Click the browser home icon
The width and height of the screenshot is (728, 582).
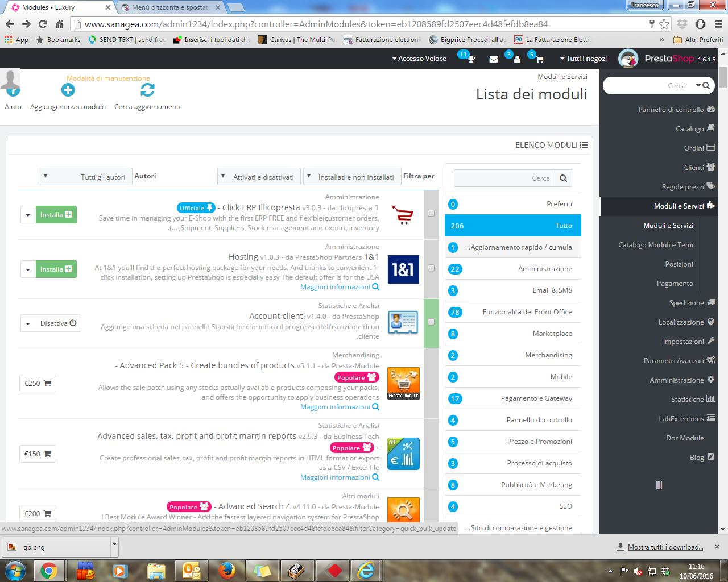(59, 24)
